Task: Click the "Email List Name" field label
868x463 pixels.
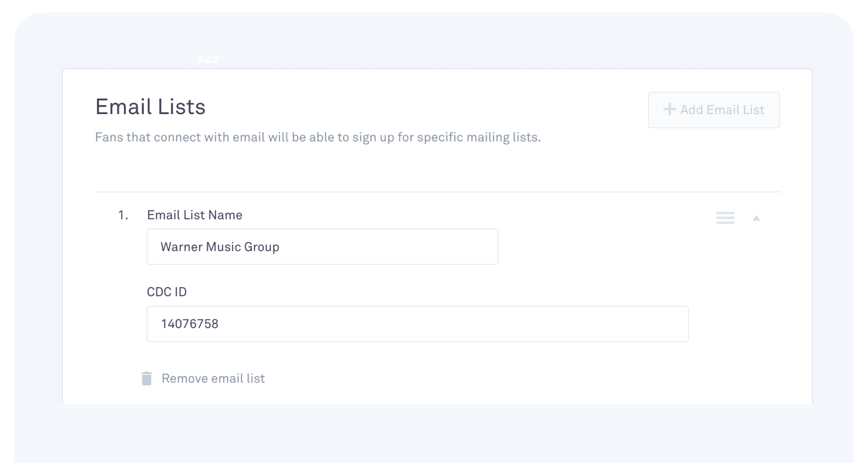Action: (x=195, y=215)
